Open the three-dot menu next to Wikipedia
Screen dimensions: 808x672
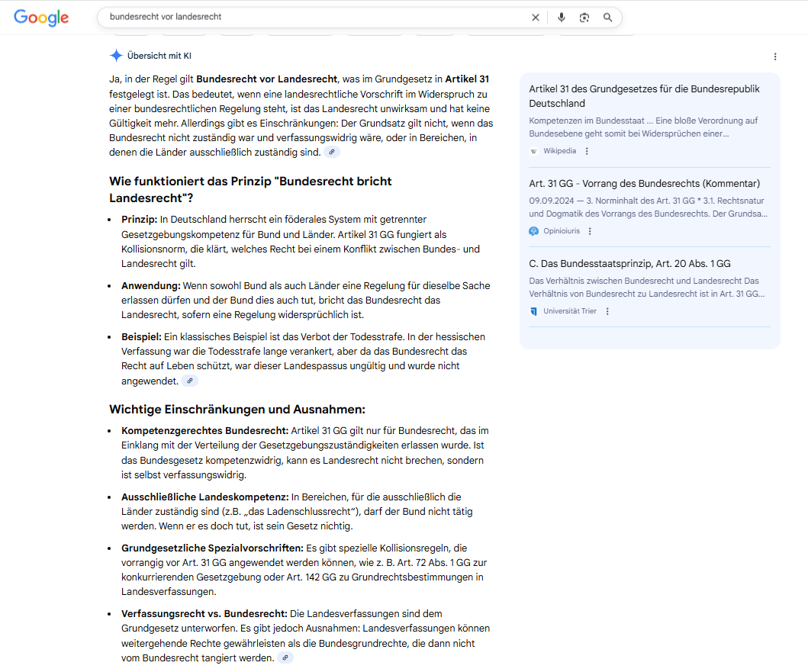587,151
